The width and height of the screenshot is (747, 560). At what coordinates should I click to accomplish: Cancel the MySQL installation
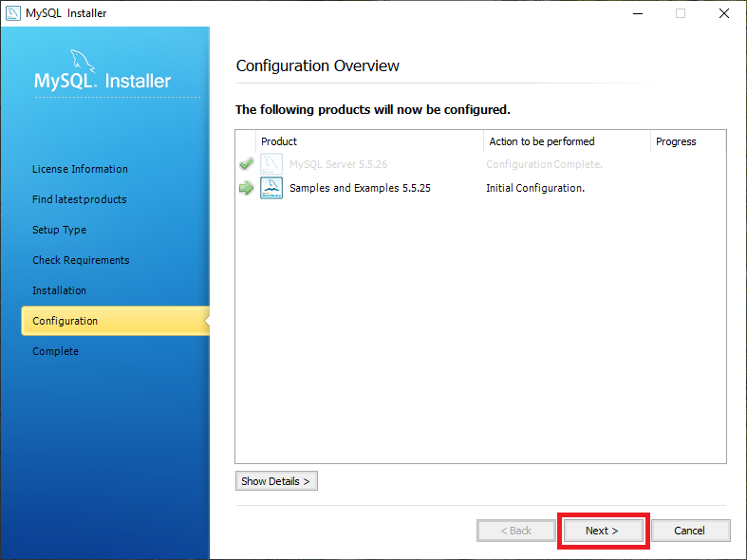coord(690,531)
